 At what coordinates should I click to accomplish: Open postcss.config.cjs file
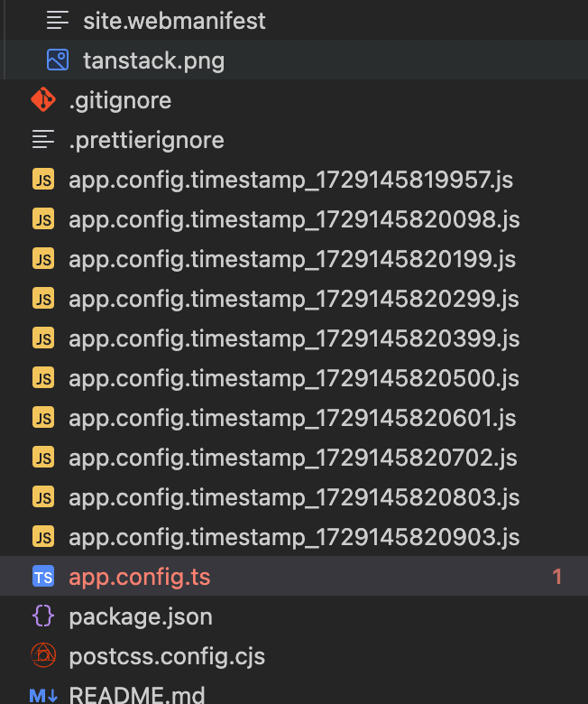tap(167, 656)
